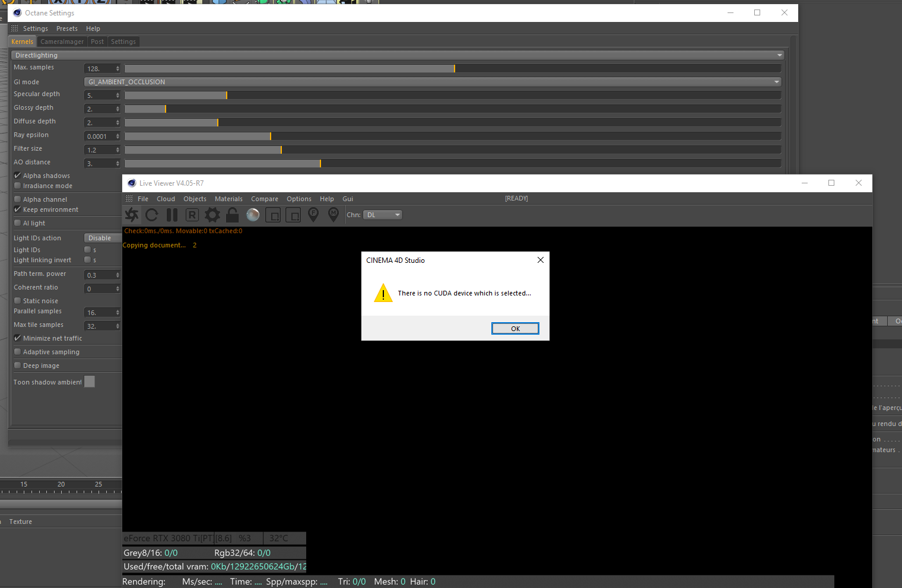
Task: Enable Static noise checkbox
Action: 18,301
